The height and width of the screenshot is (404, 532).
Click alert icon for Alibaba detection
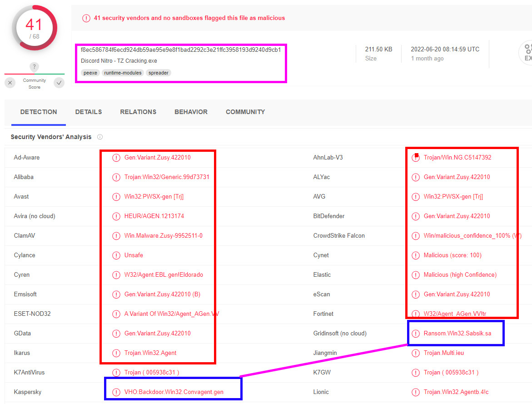click(x=116, y=177)
